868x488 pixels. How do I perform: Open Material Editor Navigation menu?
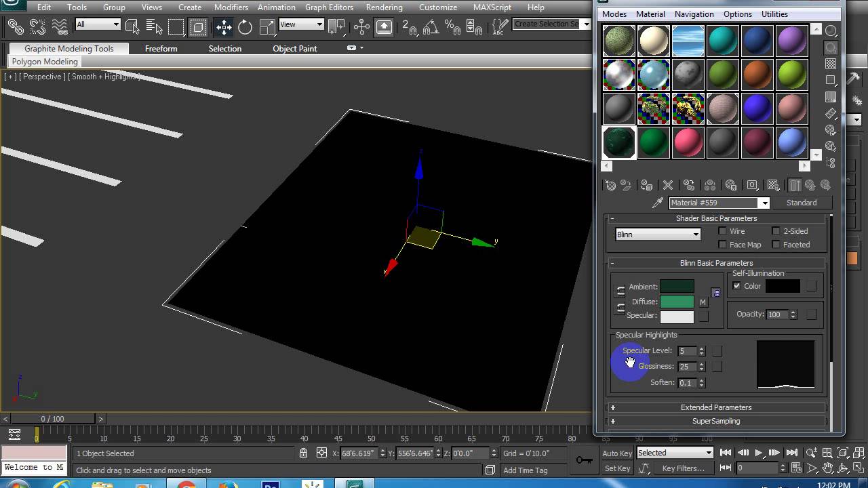click(x=694, y=14)
